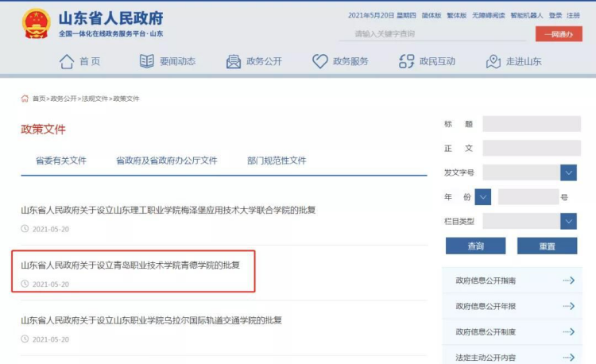Click the 标题 input field

point(532,124)
